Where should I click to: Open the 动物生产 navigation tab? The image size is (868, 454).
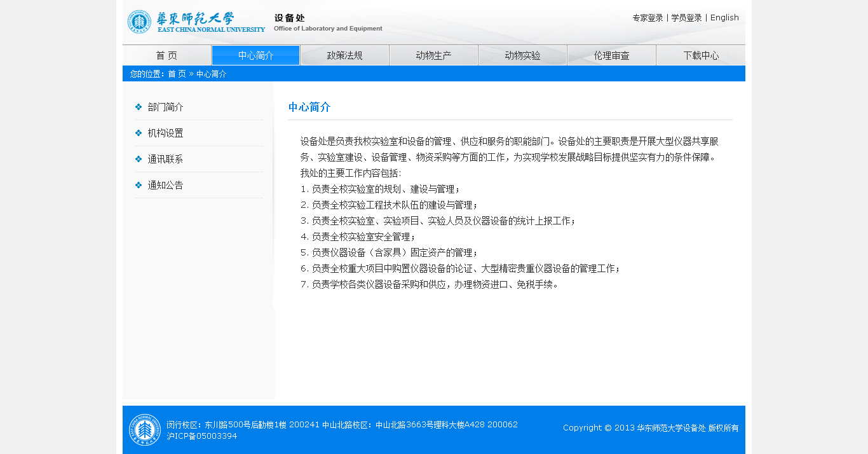[433, 55]
